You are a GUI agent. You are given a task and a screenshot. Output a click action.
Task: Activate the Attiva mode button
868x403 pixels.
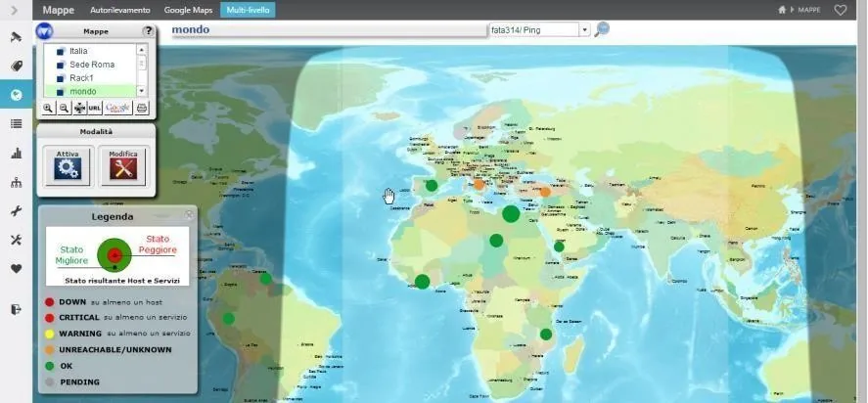[68, 165]
